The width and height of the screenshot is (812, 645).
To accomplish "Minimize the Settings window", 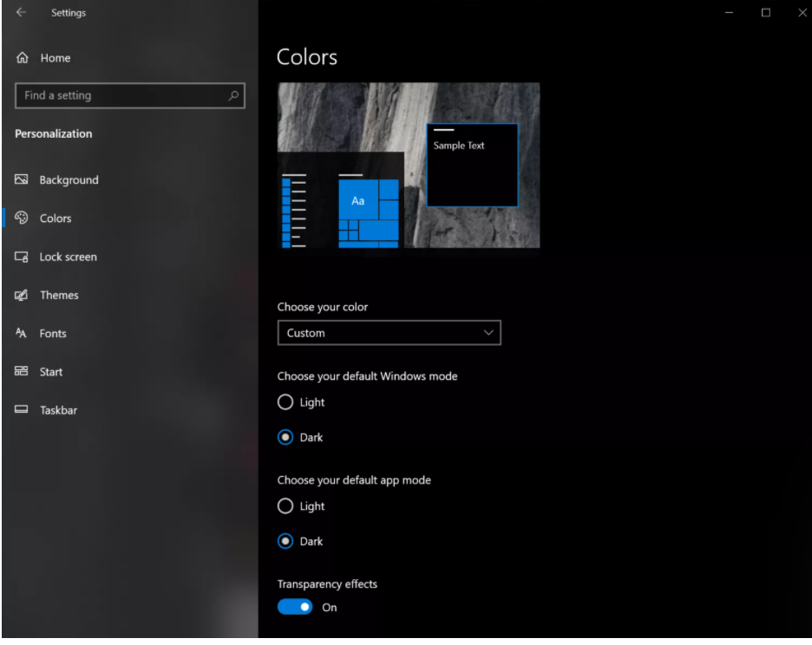I will click(729, 12).
